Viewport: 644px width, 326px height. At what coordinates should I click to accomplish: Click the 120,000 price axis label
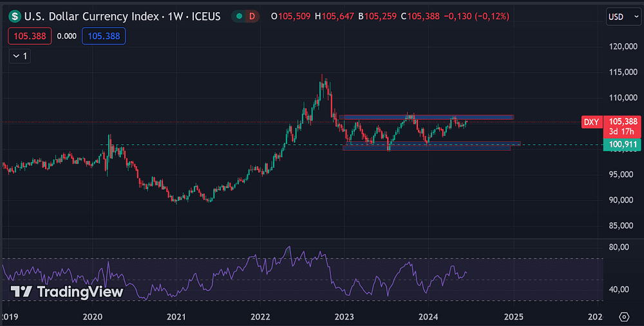point(623,47)
